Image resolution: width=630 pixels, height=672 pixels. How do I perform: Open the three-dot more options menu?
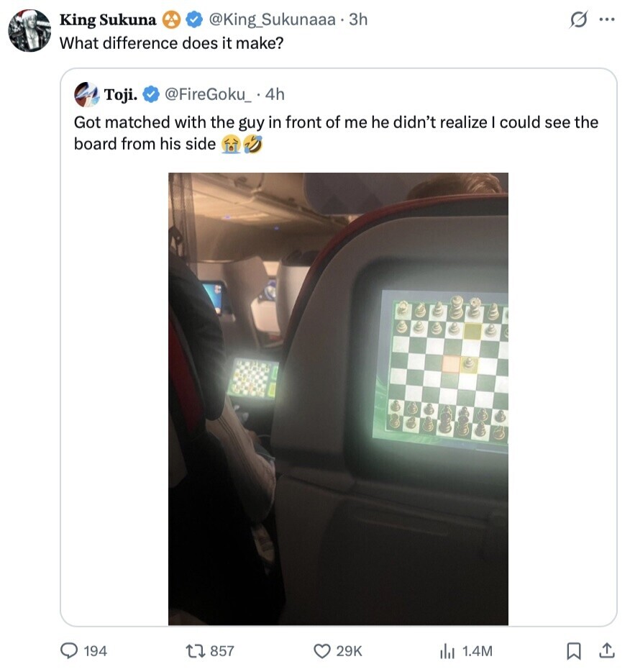coord(606,20)
